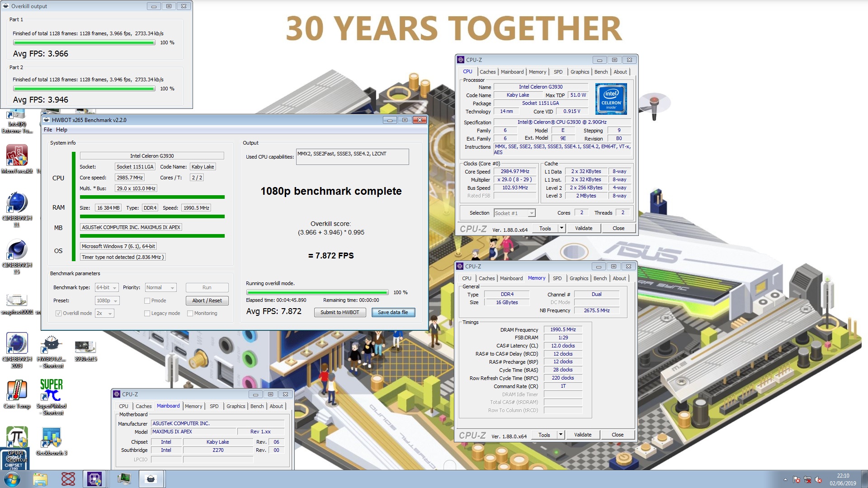
Task: Launch SuperPiMod shortcut
Action: pyautogui.click(x=51, y=396)
